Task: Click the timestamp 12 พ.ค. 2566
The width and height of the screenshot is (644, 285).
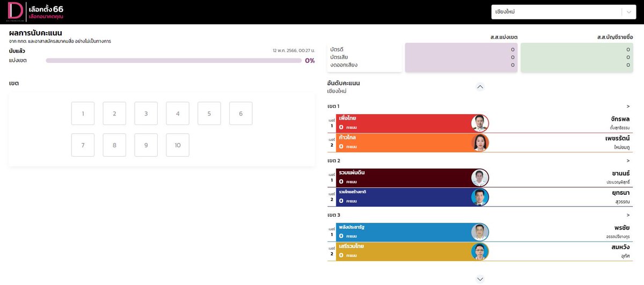Action: click(x=294, y=51)
